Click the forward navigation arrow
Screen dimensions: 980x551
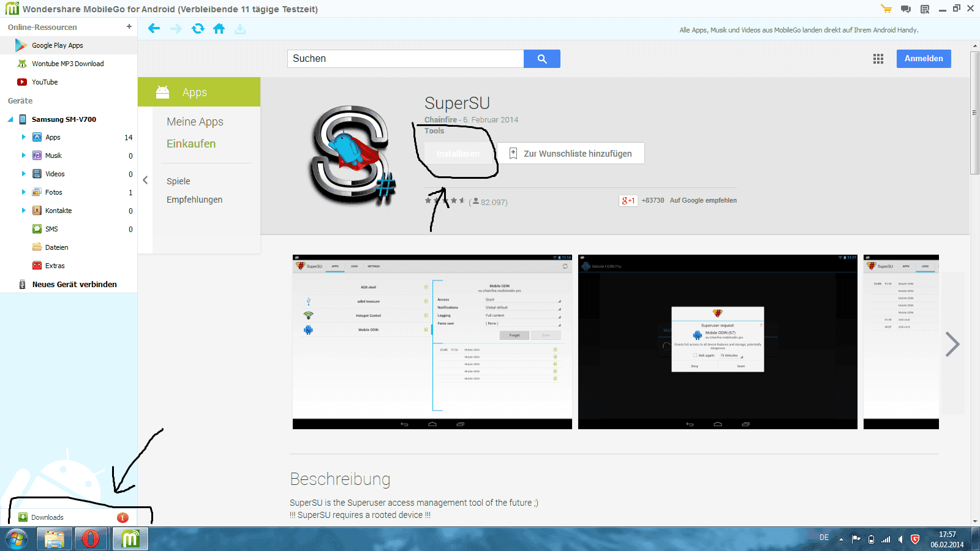(x=176, y=28)
